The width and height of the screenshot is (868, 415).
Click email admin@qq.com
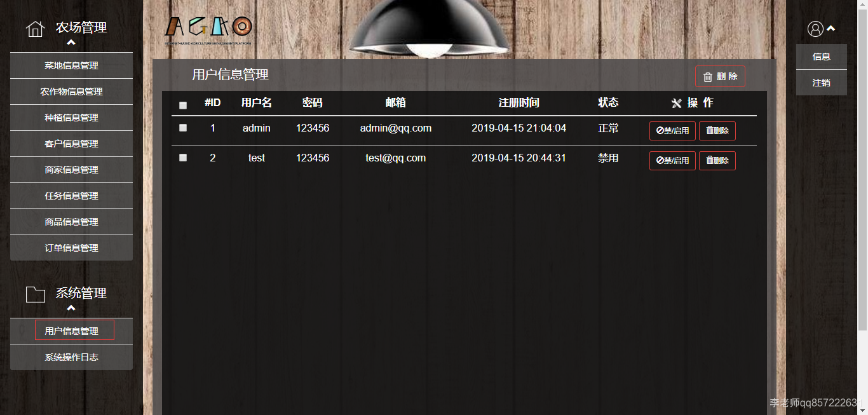396,128
